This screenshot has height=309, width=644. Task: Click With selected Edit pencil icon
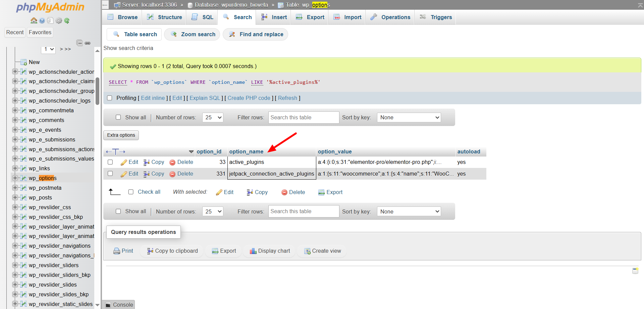[219, 192]
